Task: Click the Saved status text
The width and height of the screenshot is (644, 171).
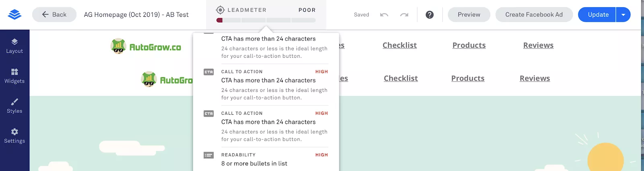Action: coord(361,15)
